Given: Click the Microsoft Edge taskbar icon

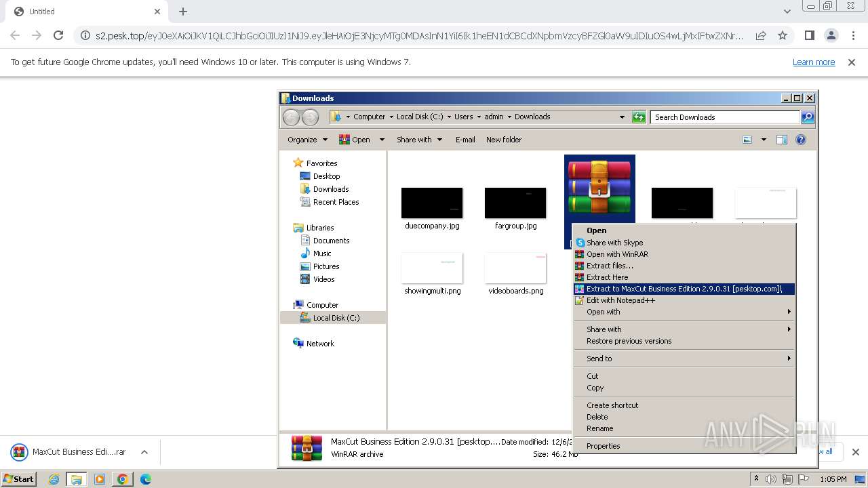Looking at the screenshot, I should pos(145,479).
